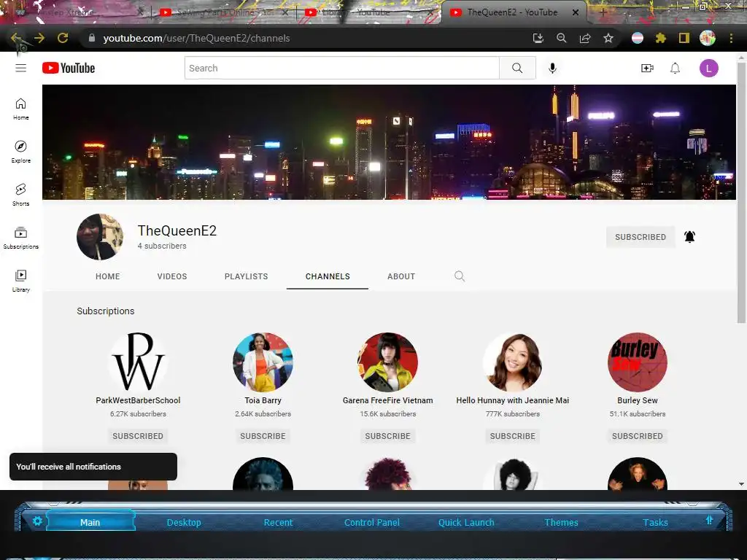
Task: Open Explore in sidebar
Action: point(20,152)
